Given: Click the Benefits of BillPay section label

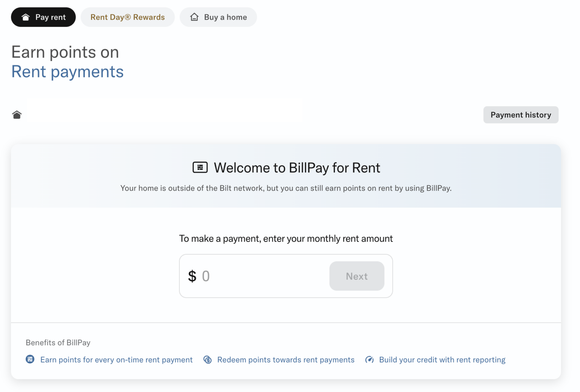Looking at the screenshot, I should 57,343.
